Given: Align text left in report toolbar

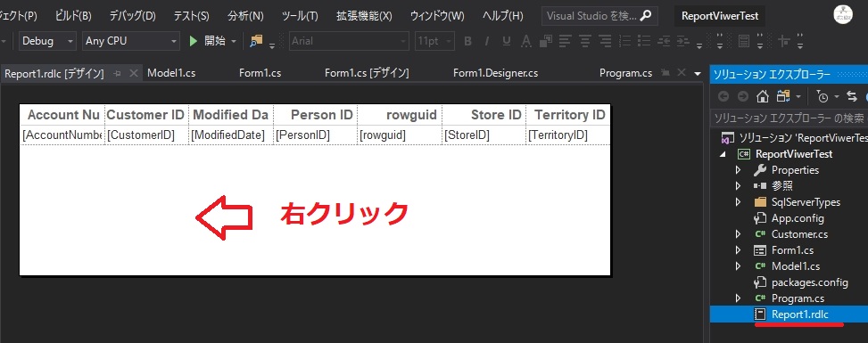Looking at the screenshot, I should [565, 41].
